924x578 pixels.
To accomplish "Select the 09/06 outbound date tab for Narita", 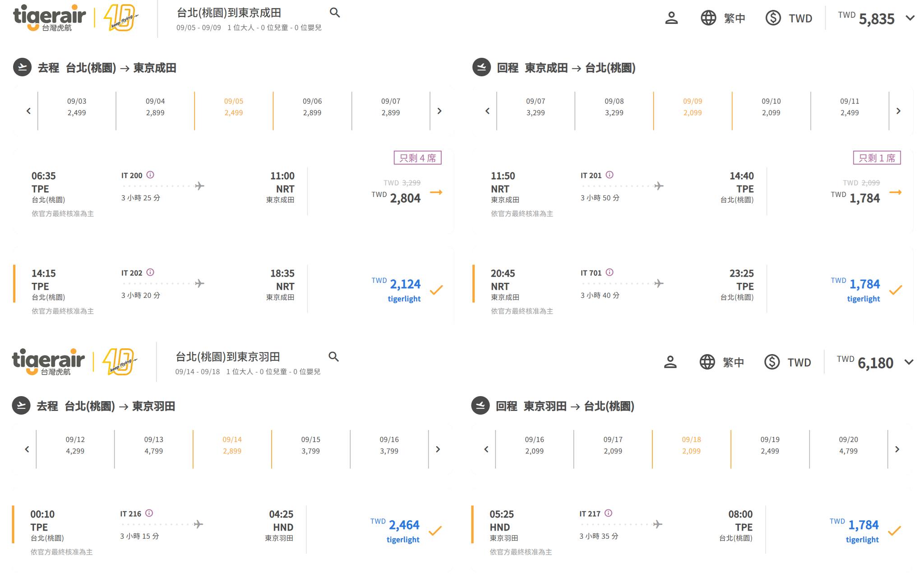I will pyautogui.click(x=312, y=107).
